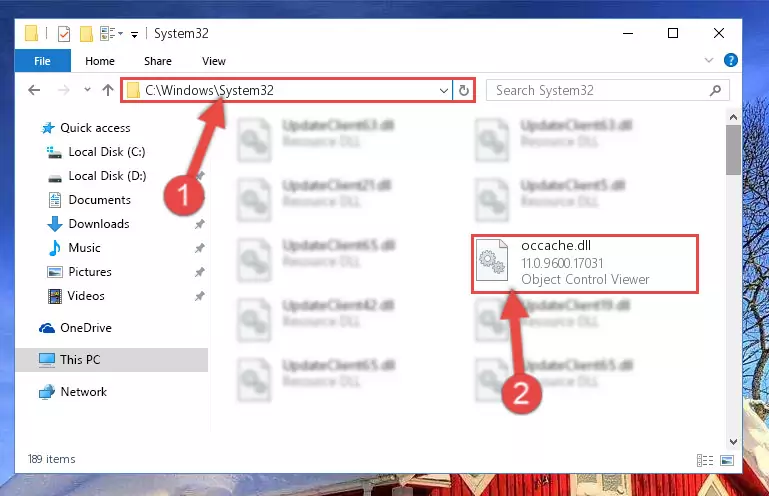Screen dimensions: 769x496
Task: Click the file list scroll up arrow
Action: [x=733, y=117]
